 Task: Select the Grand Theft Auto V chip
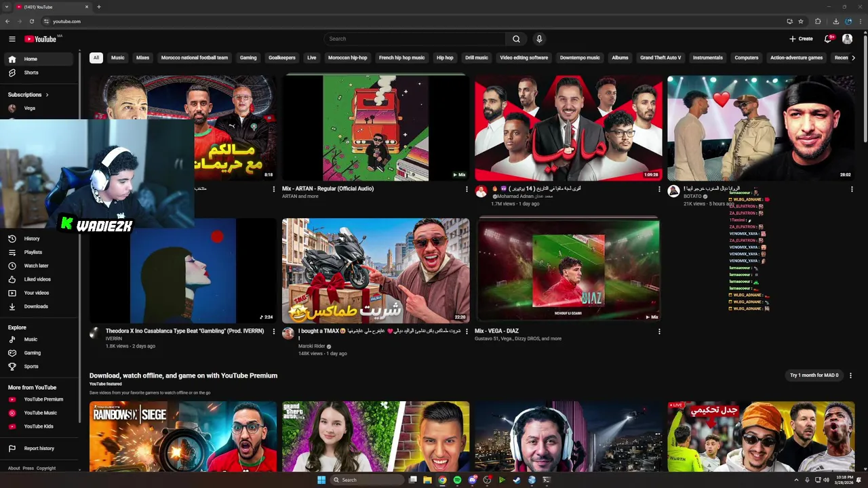[660, 58]
